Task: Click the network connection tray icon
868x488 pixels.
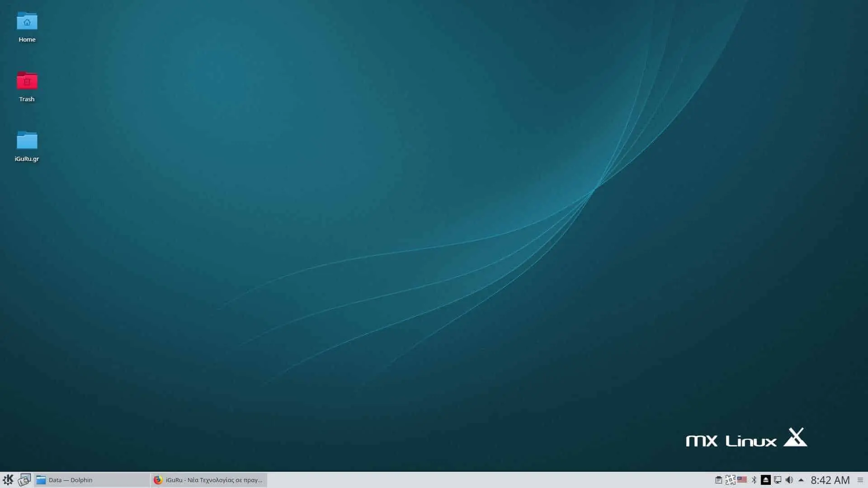Action: pyautogui.click(x=778, y=480)
